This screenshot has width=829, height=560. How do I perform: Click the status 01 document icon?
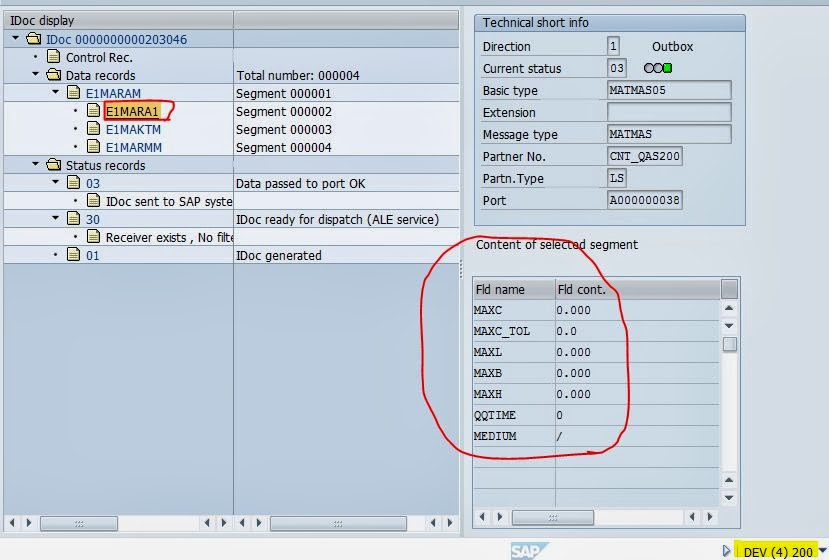pyautogui.click(x=73, y=254)
